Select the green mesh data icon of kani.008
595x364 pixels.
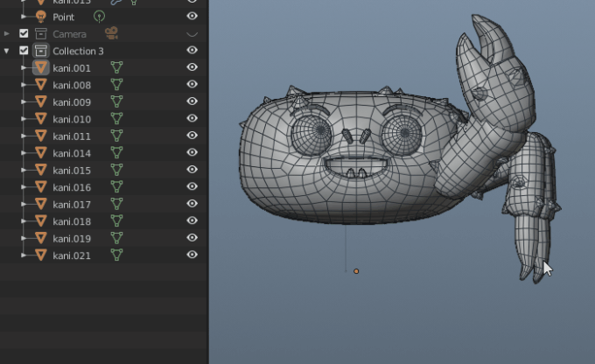[117, 85]
